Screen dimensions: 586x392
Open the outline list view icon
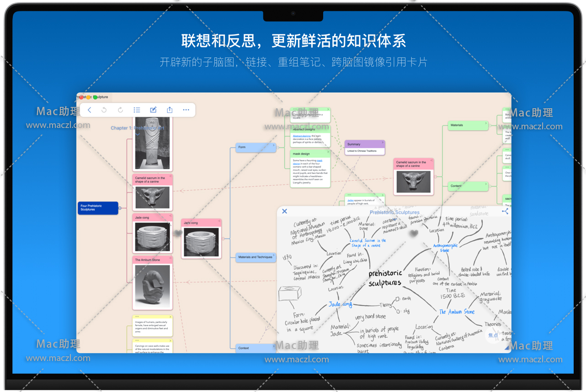[x=137, y=110]
